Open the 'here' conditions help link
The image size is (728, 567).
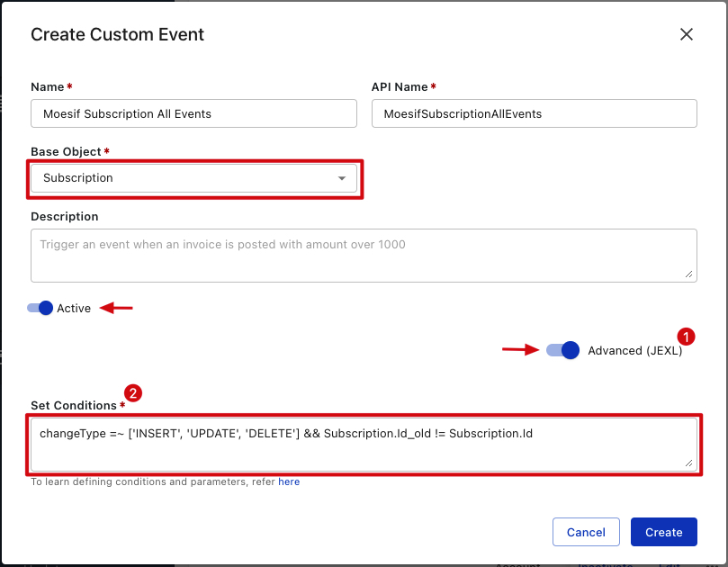[x=289, y=482]
